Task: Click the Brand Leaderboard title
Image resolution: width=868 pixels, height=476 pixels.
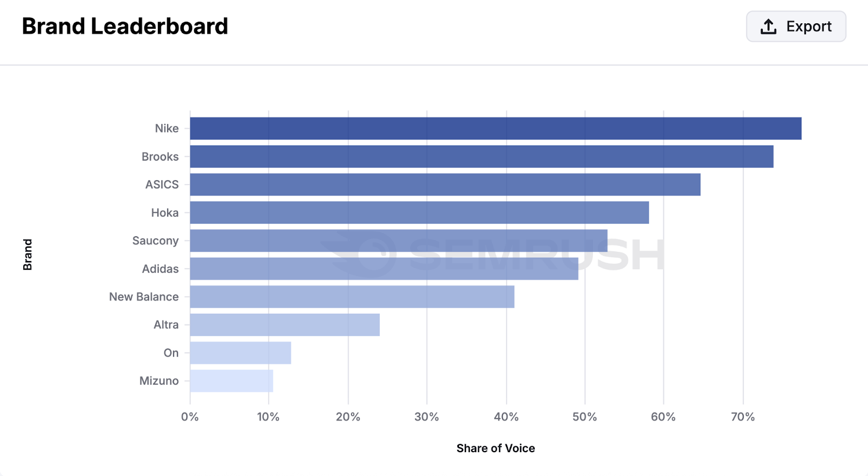Action: click(124, 26)
